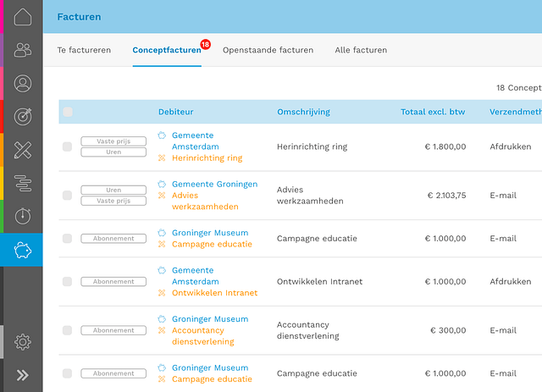
Task: Sort by Totaal excl. btw column header
Action: [x=433, y=112]
